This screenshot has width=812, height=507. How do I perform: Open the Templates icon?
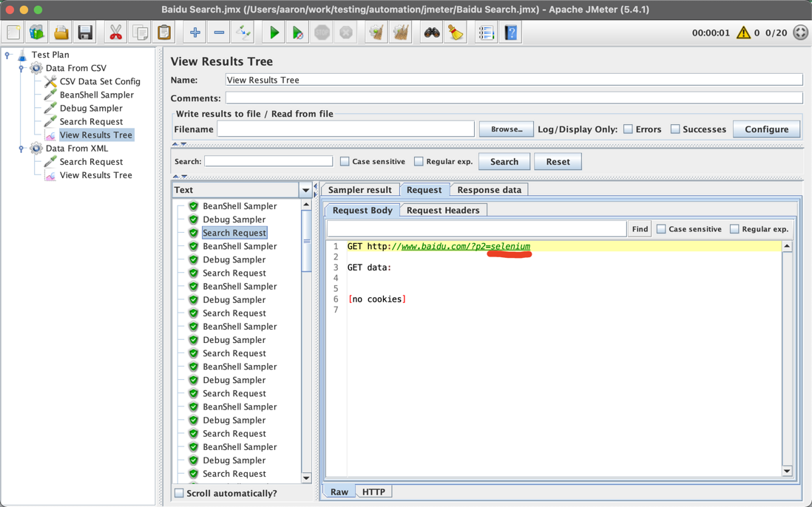37,33
